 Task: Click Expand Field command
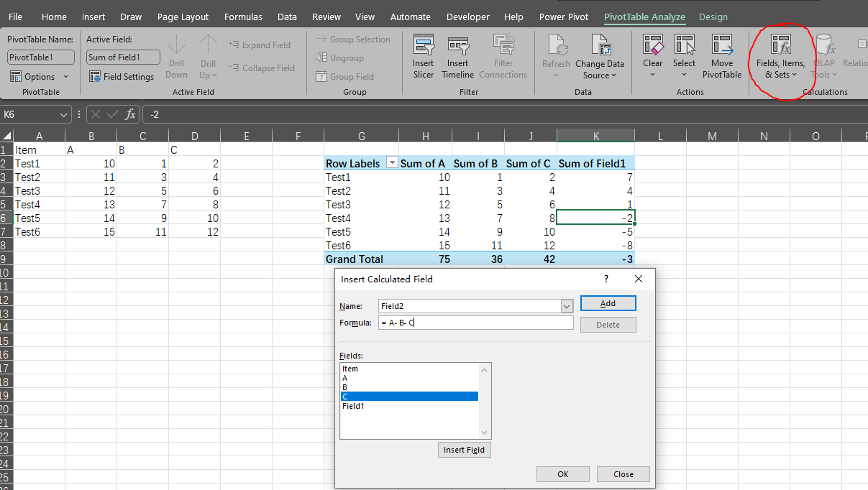pyautogui.click(x=260, y=45)
